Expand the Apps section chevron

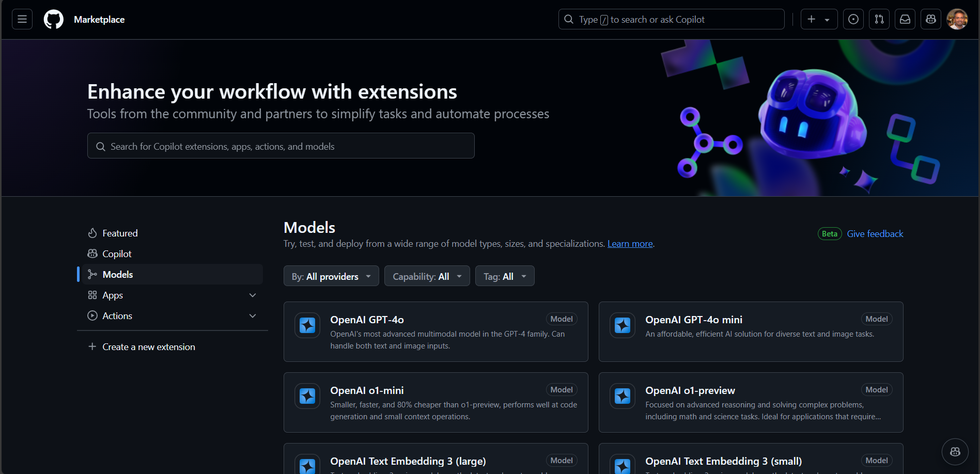point(253,295)
